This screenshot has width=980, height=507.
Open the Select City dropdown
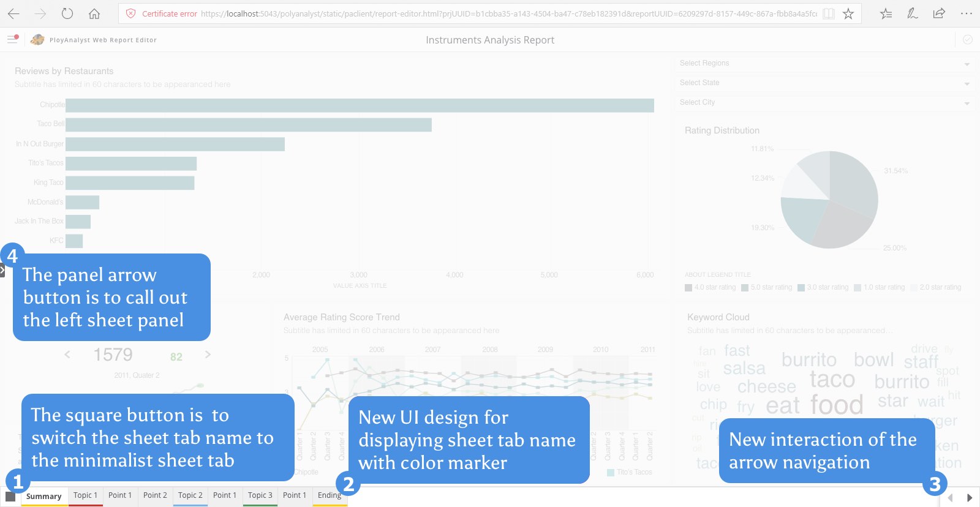tap(825, 103)
